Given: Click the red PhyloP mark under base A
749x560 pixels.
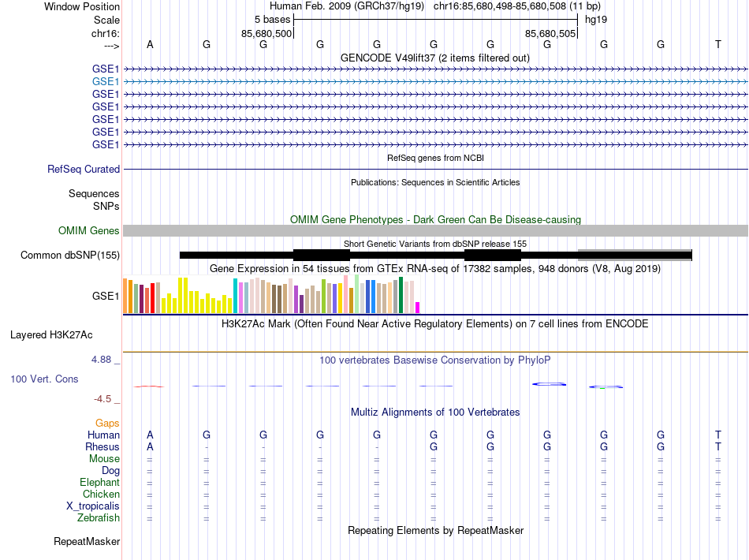Looking at the screenshot, I should (x=150, y=386).
